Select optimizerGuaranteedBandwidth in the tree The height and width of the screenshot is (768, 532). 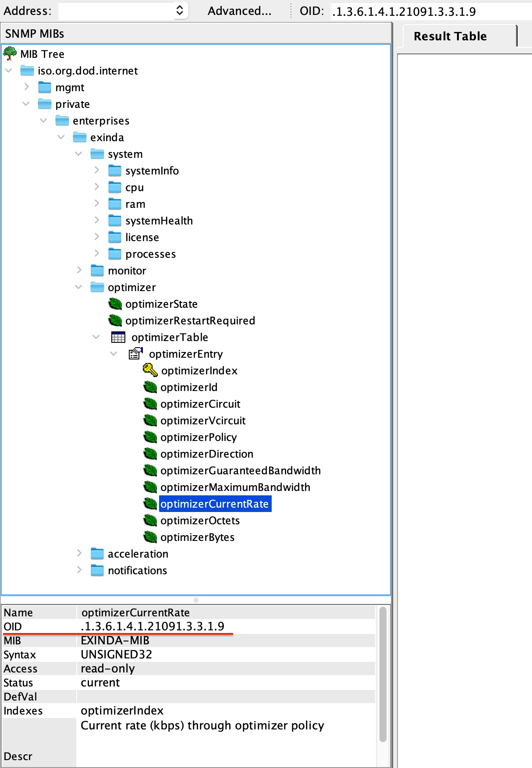pos(241,470)
